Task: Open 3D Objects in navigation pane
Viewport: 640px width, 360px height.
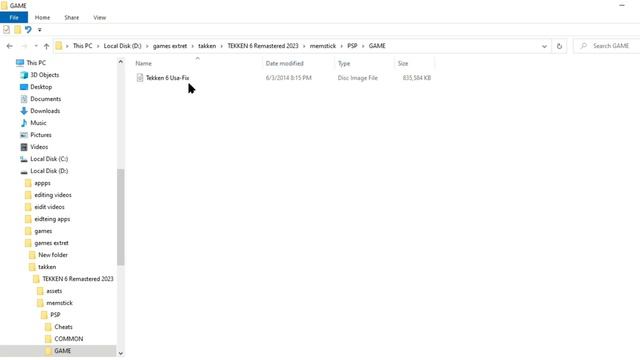Action: (44, 75)
